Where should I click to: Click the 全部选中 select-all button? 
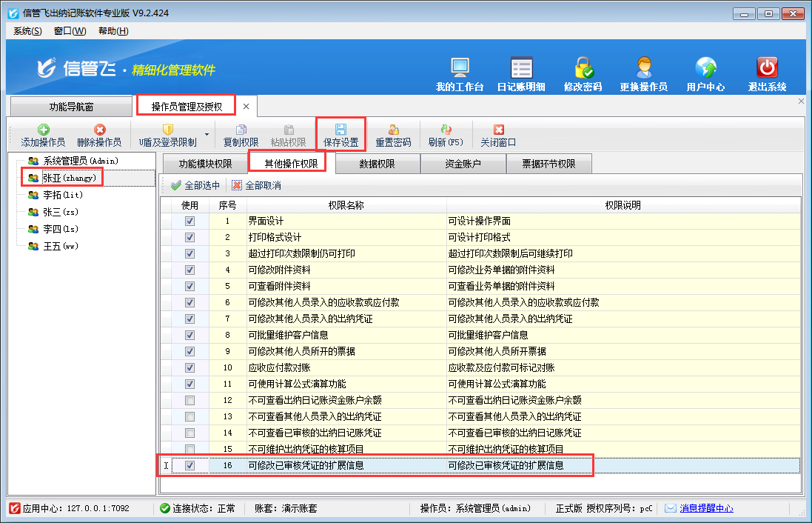tap(195, 186)
